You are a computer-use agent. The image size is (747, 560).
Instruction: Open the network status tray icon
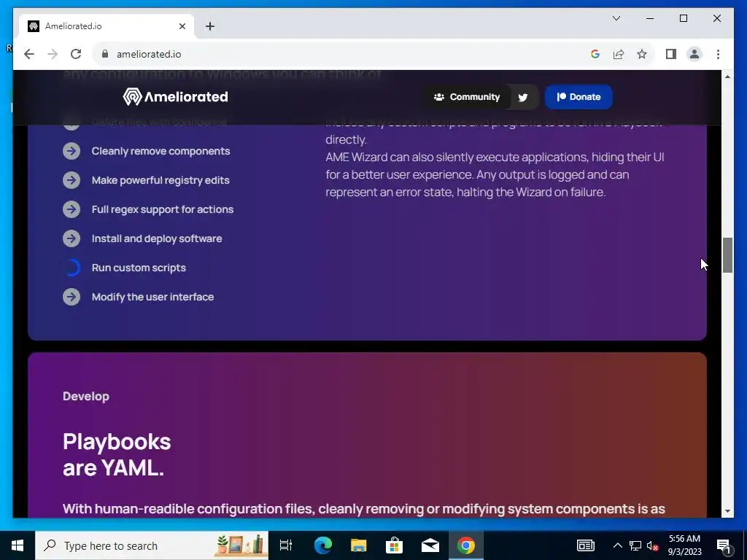tap(635, 545)
